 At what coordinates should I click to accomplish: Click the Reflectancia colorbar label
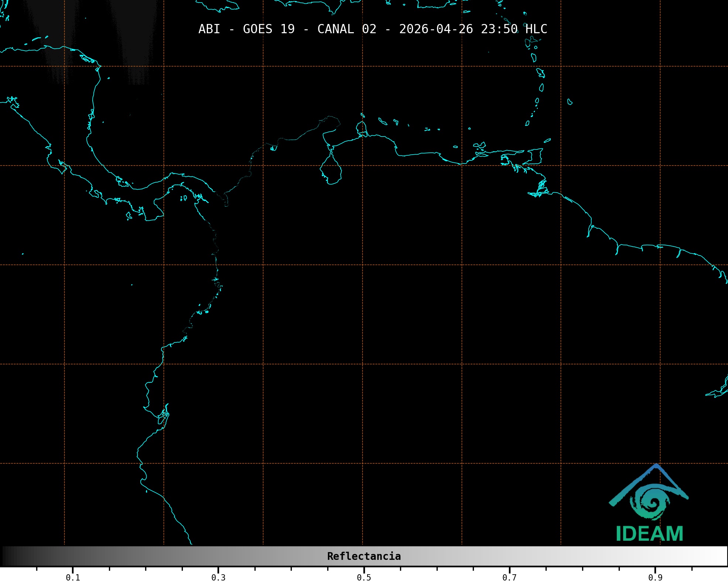pos(364,556)
